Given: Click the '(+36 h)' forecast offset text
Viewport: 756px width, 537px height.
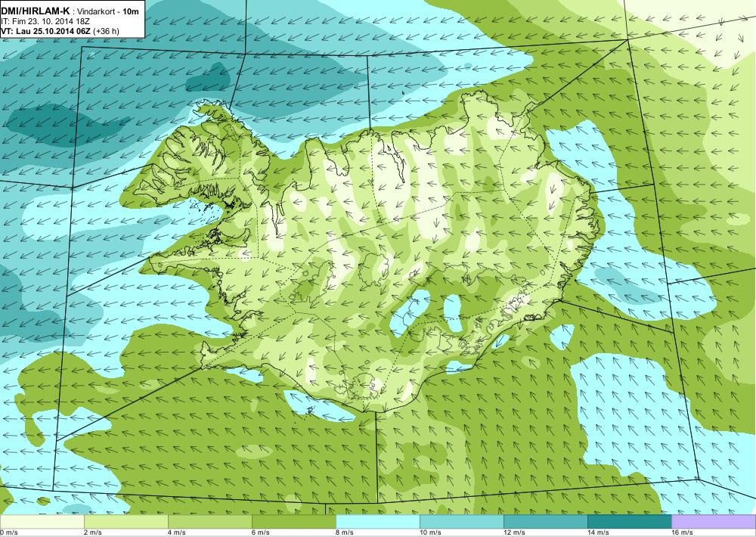Looking at the screenshot, I should pyautogui.click(x=106, y=31).
